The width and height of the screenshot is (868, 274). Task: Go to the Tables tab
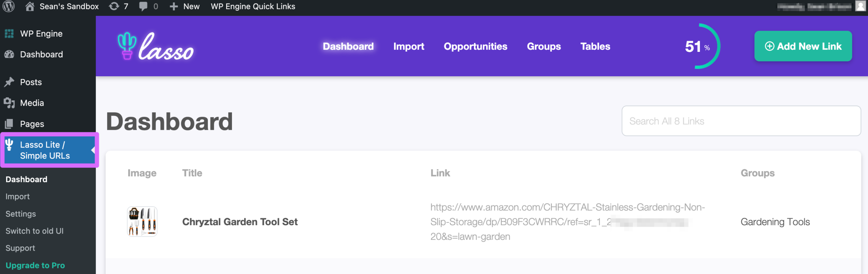595,46
